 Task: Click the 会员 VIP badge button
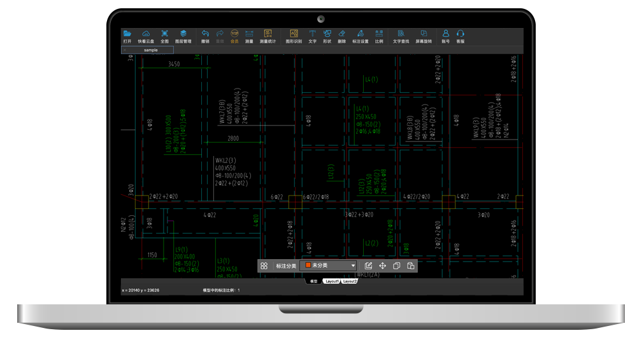coord(234,34)
